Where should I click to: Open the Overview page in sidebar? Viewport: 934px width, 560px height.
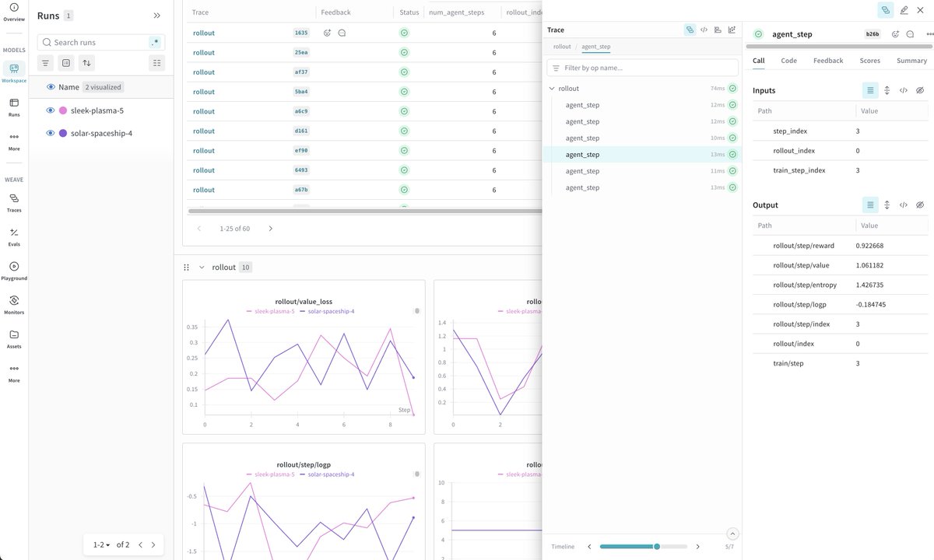[14, 12]
